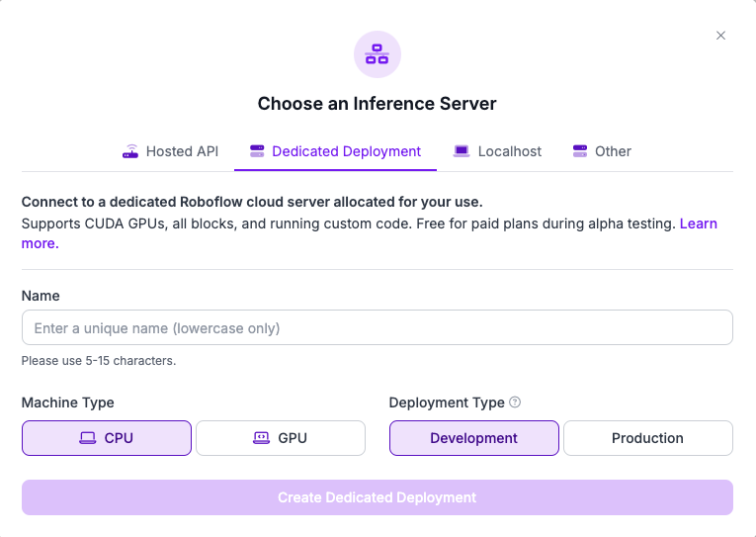Click Create Dedicated Deployment button
This screenshot has width=756, height=537.
coord(378,497)
